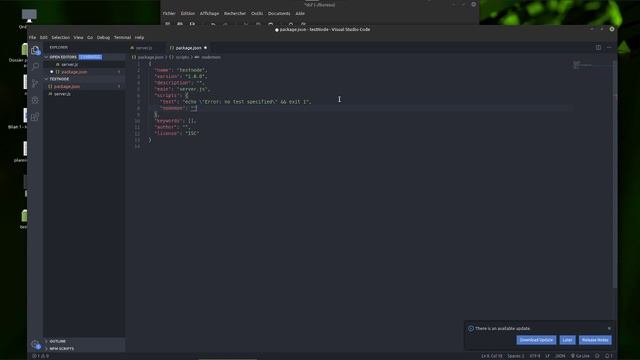Open Fichier menu in background window

point(169,13)
